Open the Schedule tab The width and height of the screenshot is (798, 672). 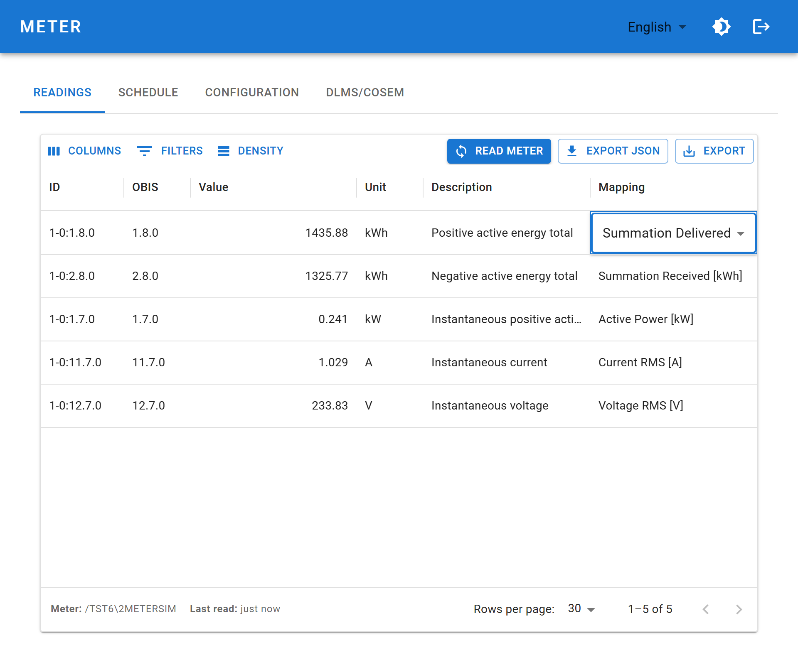[148, 92]
